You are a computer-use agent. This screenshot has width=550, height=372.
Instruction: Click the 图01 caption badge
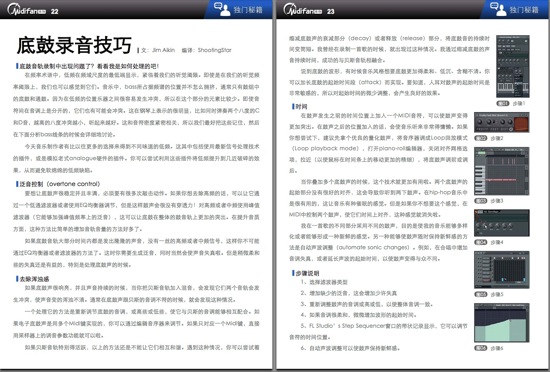pyautogui.click(x=503, y=103)
